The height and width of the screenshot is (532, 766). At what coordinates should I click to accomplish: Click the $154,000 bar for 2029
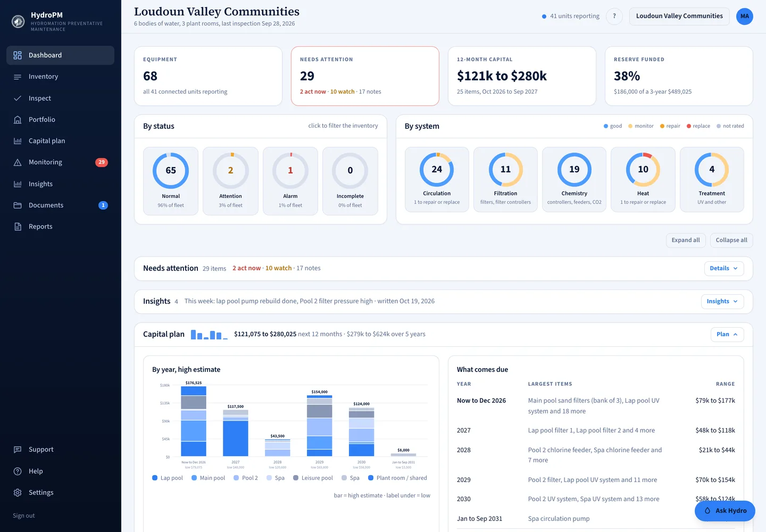pyautogui.click(x=319, y=426)
